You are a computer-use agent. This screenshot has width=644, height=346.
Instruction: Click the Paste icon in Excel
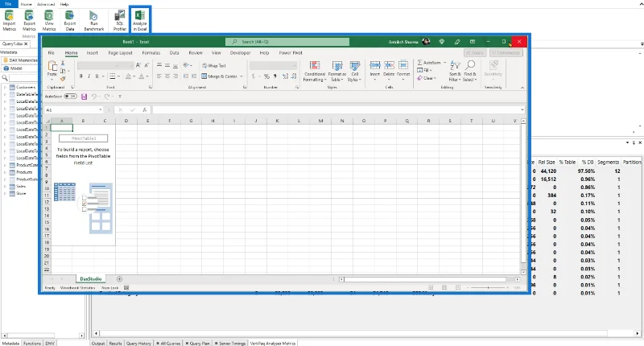[x=52, y=66]
